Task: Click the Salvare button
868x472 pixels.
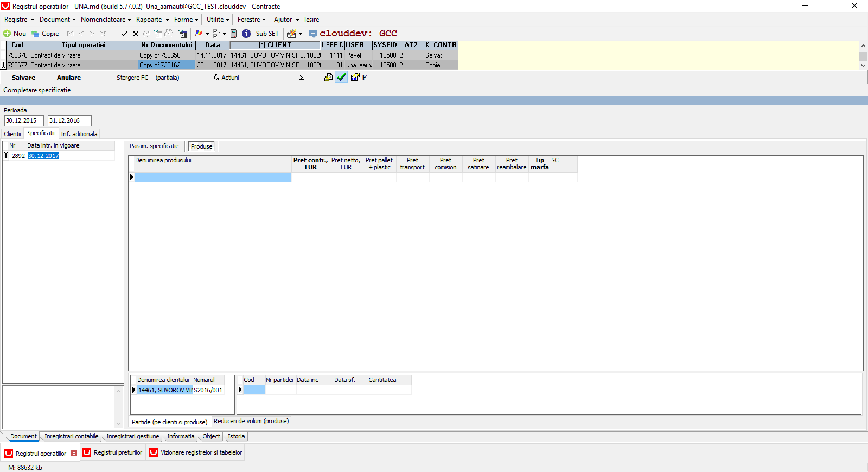Action: click(23, 78)
